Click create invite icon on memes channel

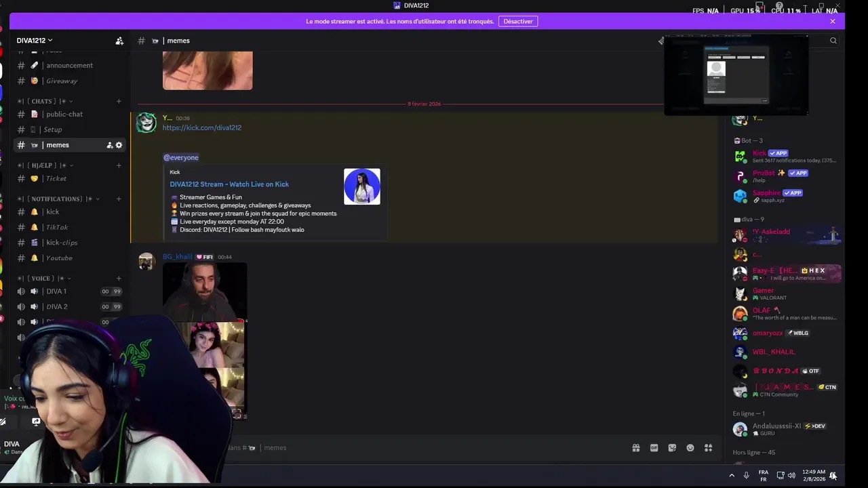pos(110,145)
